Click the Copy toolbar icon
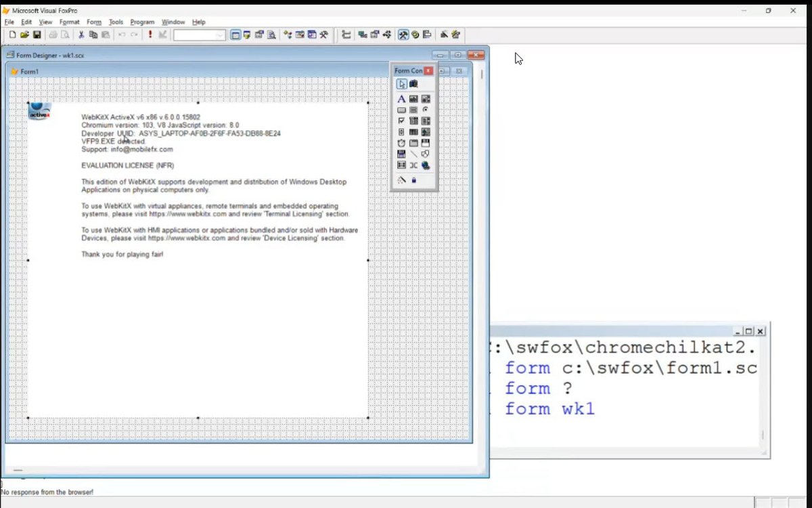Screen dimensions: 812x508 [x=93, y=35]
